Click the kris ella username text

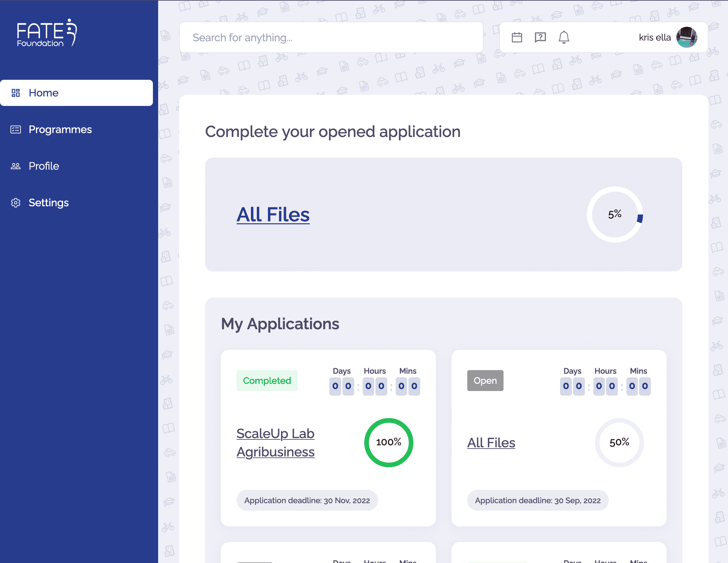click(x=655, y=37)
